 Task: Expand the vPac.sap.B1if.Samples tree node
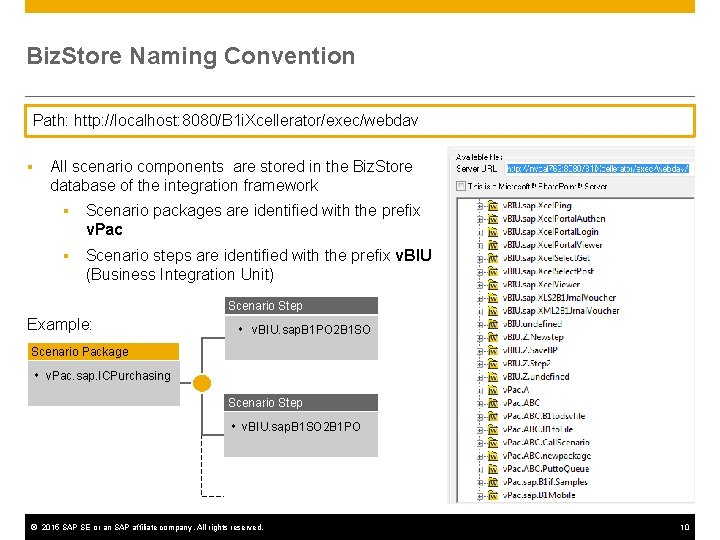pyautogui.click(x=480, y=483)
